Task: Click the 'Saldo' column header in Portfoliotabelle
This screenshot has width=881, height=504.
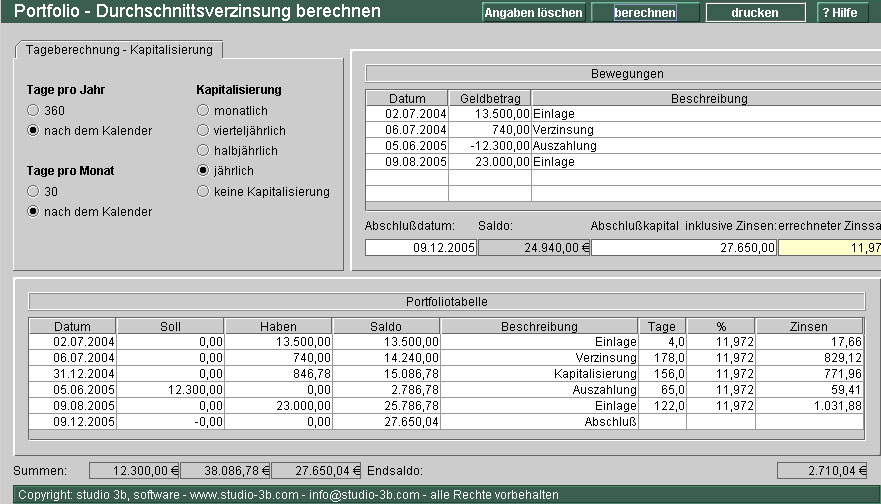Action: click(386, 326)
